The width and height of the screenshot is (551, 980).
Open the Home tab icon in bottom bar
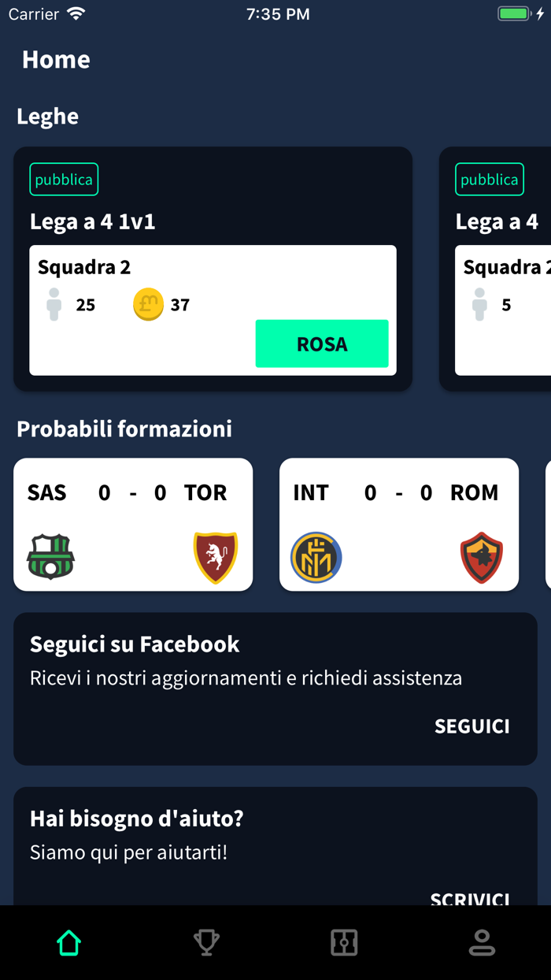pyautogui.click(x=68, y=941)
